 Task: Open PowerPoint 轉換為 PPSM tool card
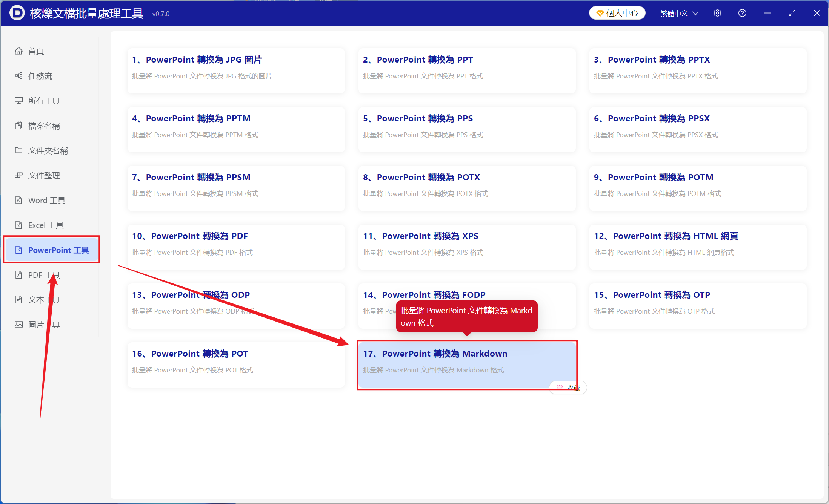click(x=236, y=188)
